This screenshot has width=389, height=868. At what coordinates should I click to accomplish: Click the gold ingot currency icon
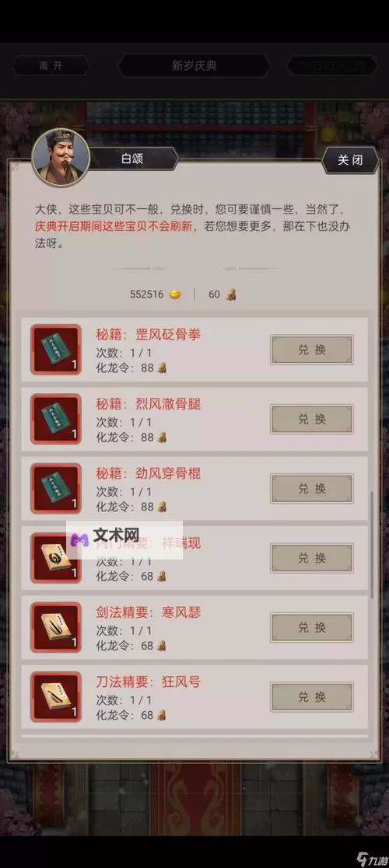tap(174, 295)
